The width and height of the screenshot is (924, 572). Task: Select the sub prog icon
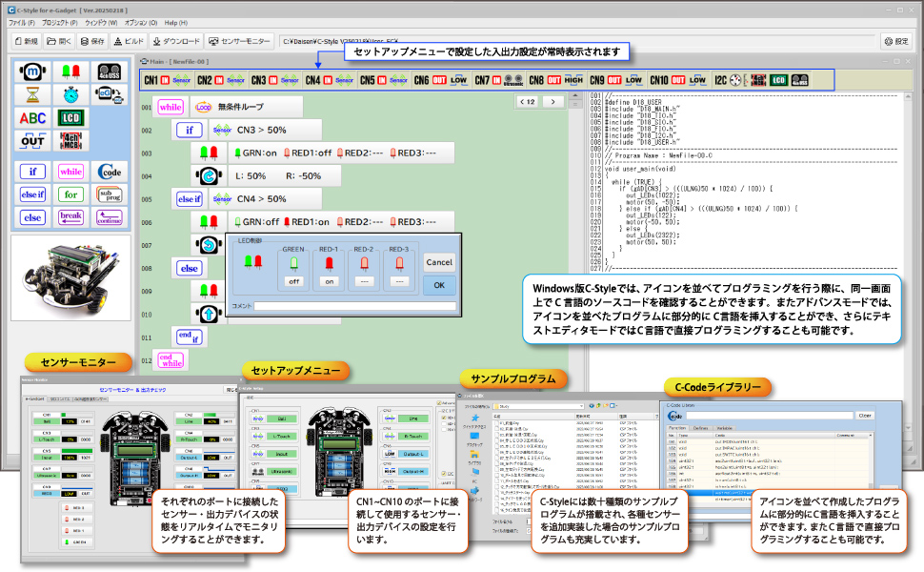109,194
